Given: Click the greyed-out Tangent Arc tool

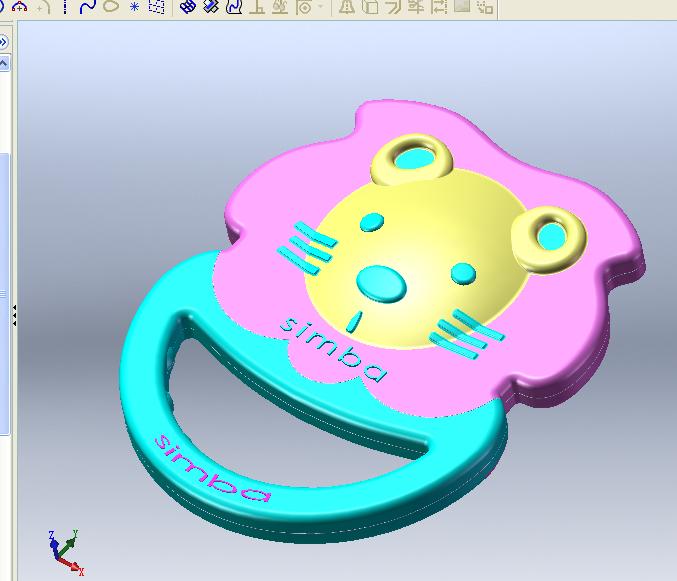Looking at the screenshot, I should click(44, 6).
